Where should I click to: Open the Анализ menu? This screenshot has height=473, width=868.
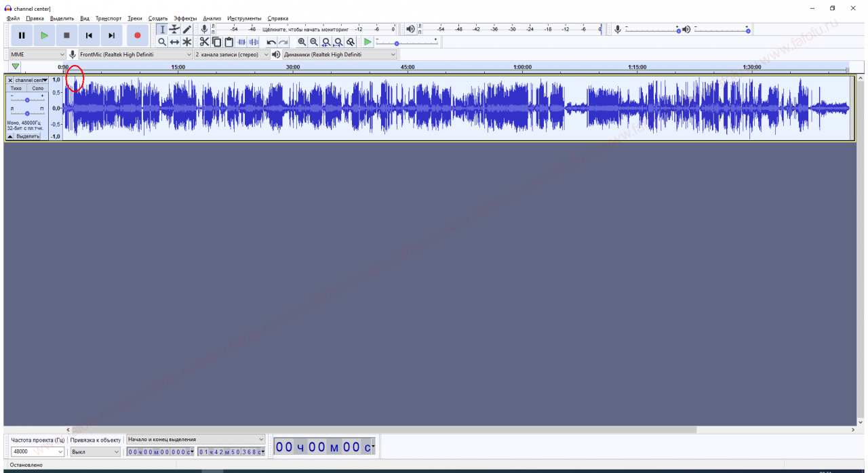pyautogui.click(x=212, y=18)
